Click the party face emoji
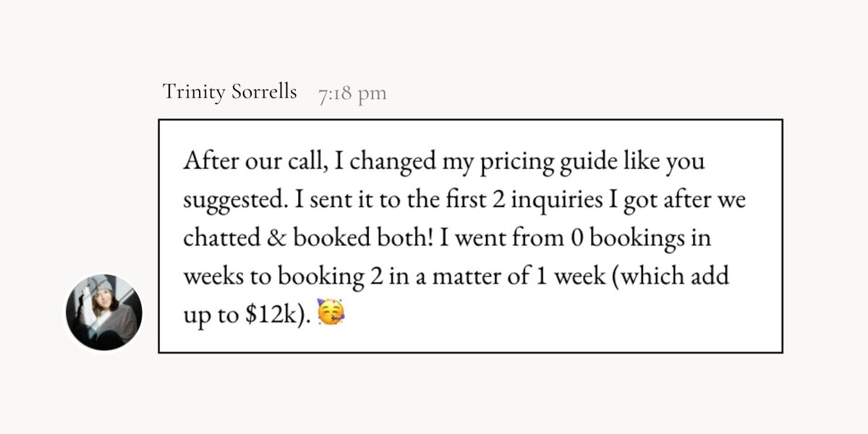The image size is (868, 434). (x=331, y=315)
